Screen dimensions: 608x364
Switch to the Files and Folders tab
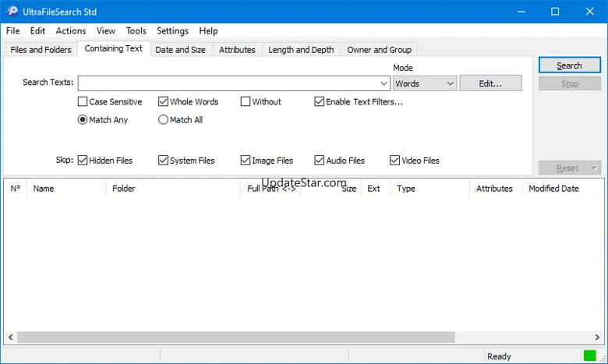[x=41, y=50]
